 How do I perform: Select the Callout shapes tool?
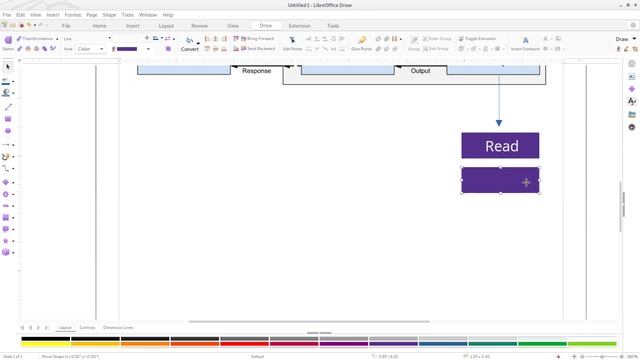(6, 229)
